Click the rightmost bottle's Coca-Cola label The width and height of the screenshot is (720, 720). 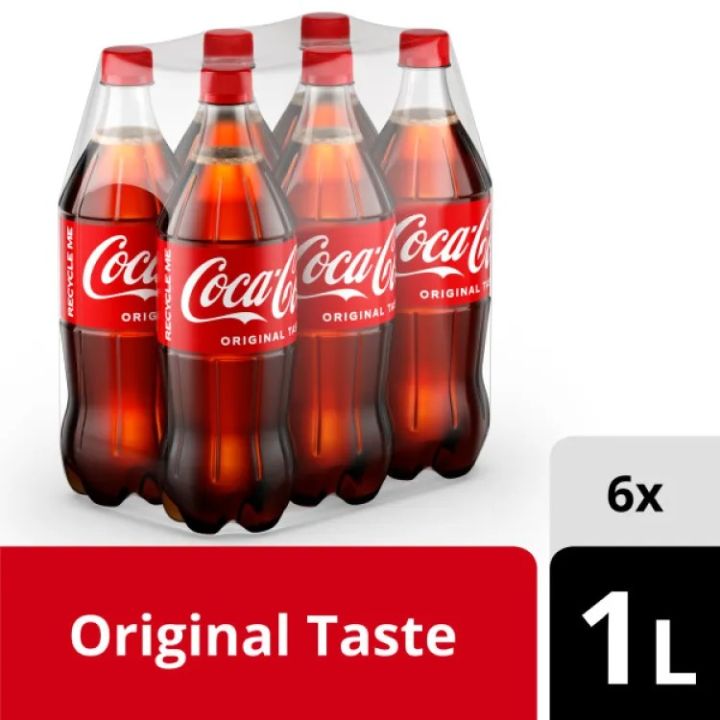(442, 252)
